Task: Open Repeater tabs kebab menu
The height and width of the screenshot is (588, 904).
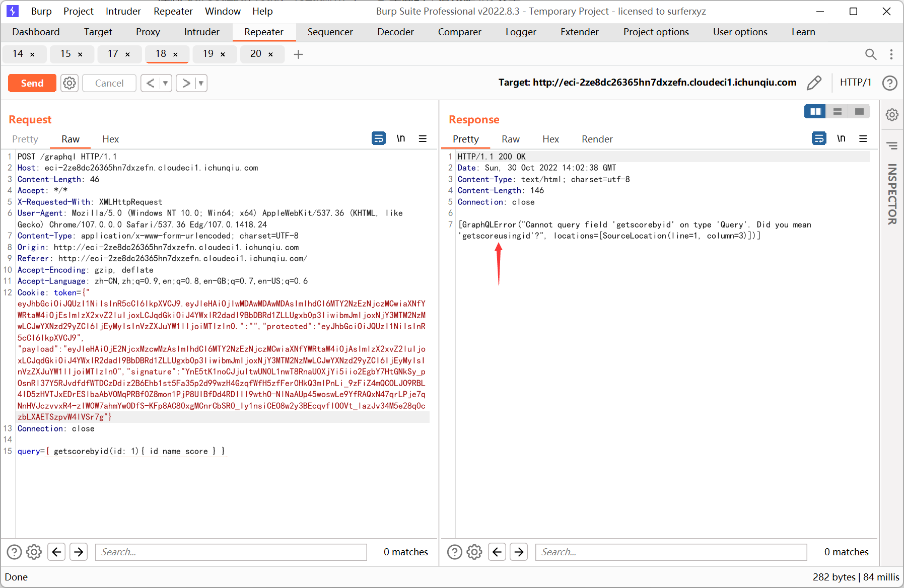Action: pos(891,54)
